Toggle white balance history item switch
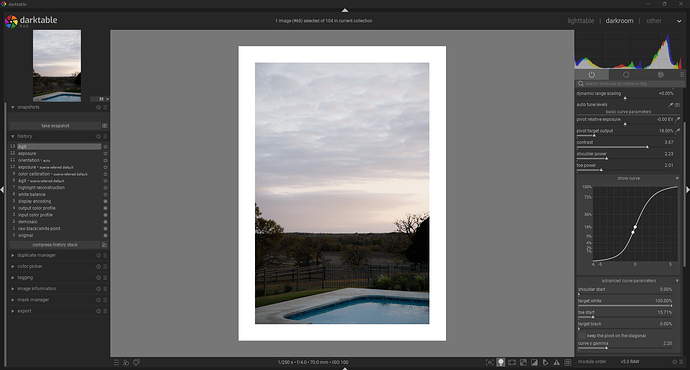The image size is (690, 370). coord(105,194)
